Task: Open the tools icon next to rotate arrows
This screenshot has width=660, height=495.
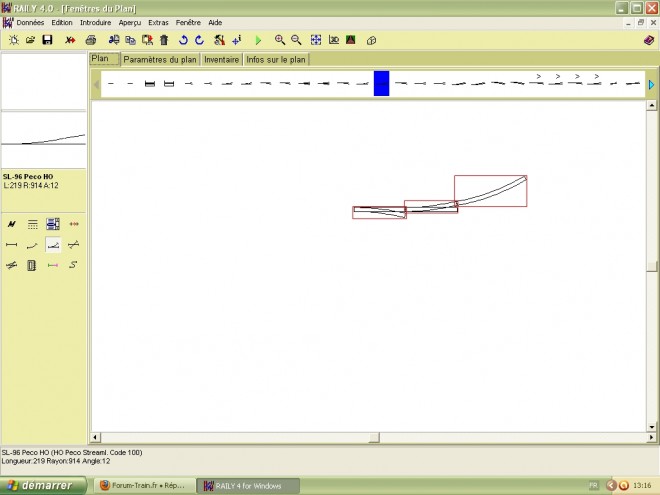Action: point(219,40)
